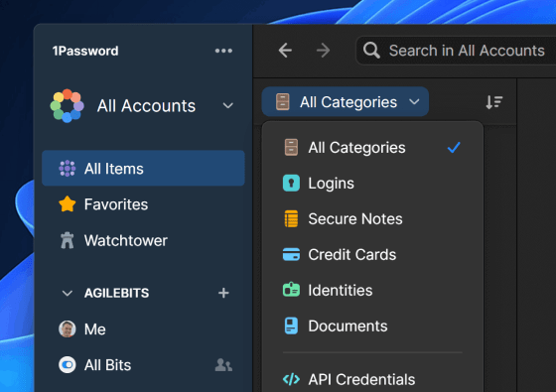Filter by Credit Cards category
Image resolution: width=556 pixels, height=392 pixels.
[x=372, y=254]
